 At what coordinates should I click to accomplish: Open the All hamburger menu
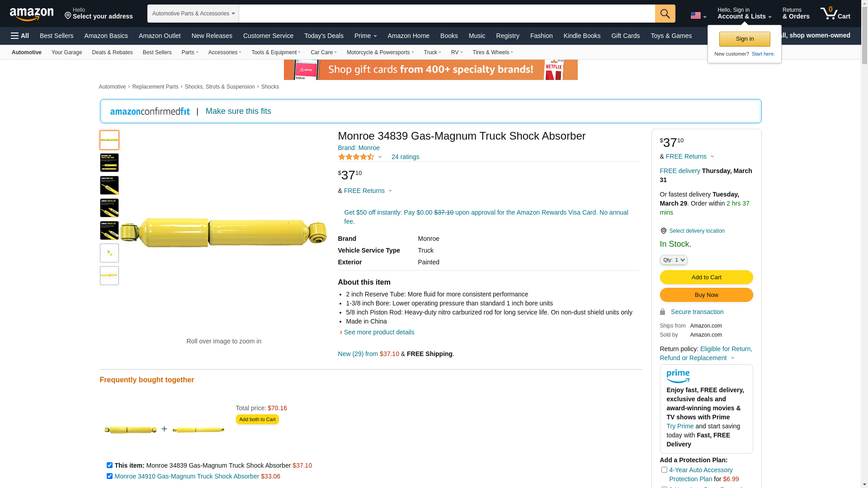coord(20,36)
